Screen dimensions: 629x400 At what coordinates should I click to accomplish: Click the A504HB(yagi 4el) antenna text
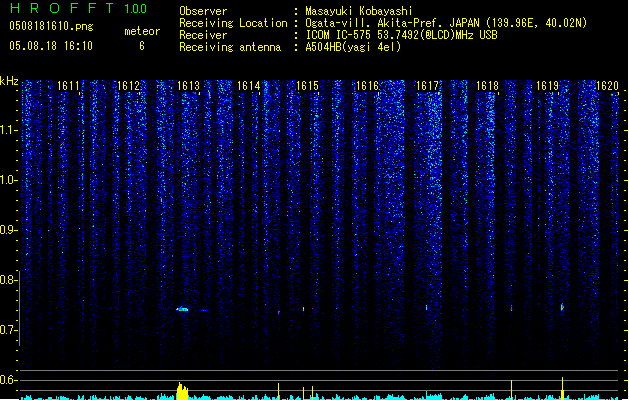point(353,47)
